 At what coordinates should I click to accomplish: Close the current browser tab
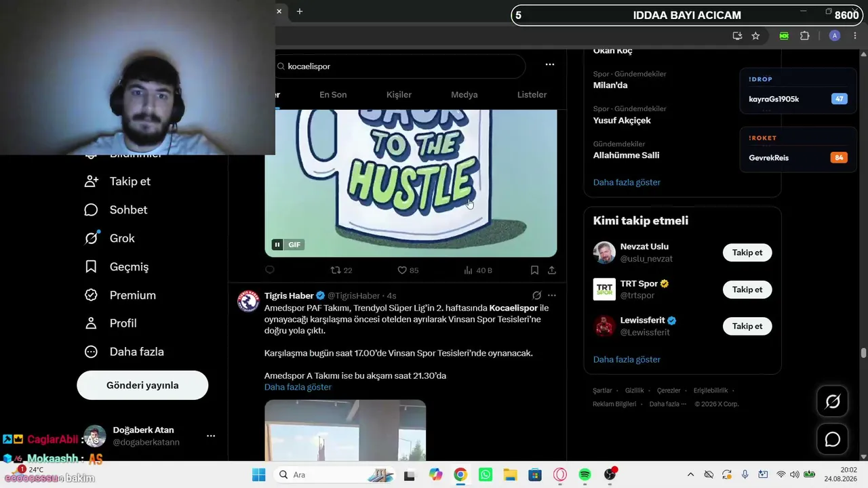[279, 11]
